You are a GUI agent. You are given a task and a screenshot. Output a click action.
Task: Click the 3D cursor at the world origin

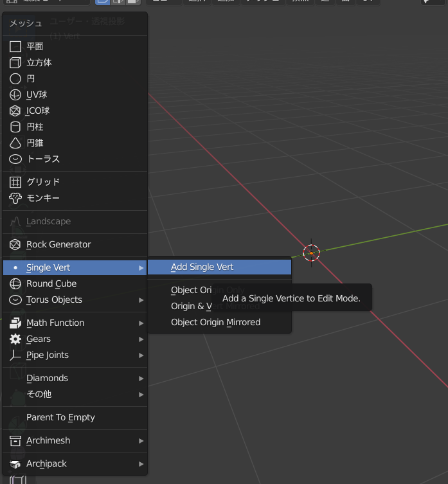311,253
